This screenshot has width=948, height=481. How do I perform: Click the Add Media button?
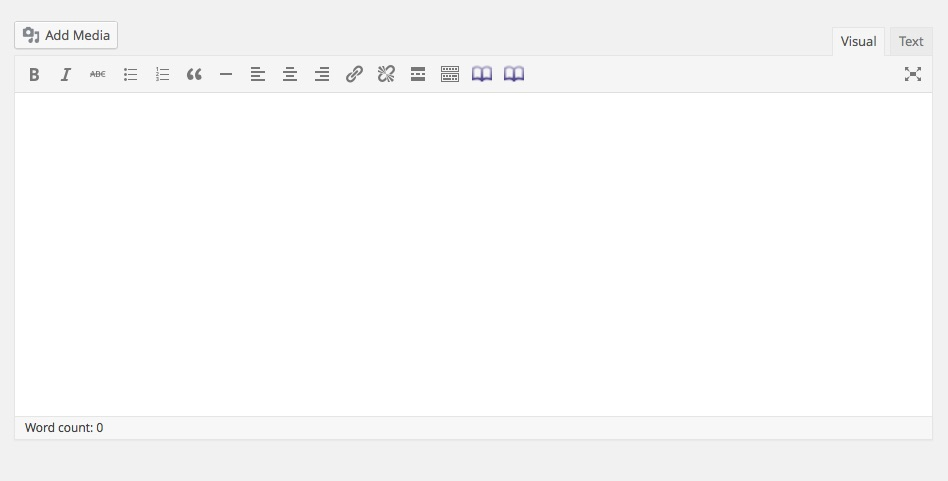[x=66, y=35]
